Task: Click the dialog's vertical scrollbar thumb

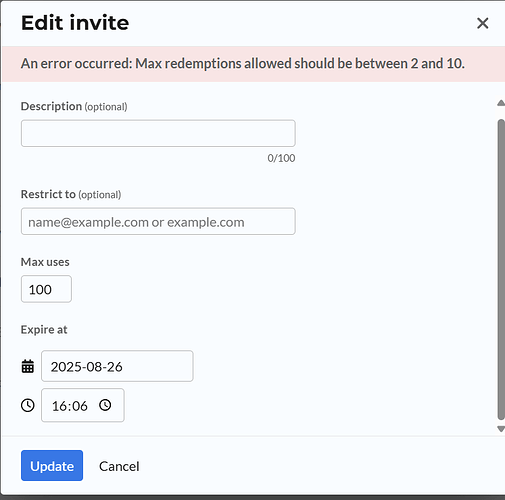Action: (x=501, y=269)
